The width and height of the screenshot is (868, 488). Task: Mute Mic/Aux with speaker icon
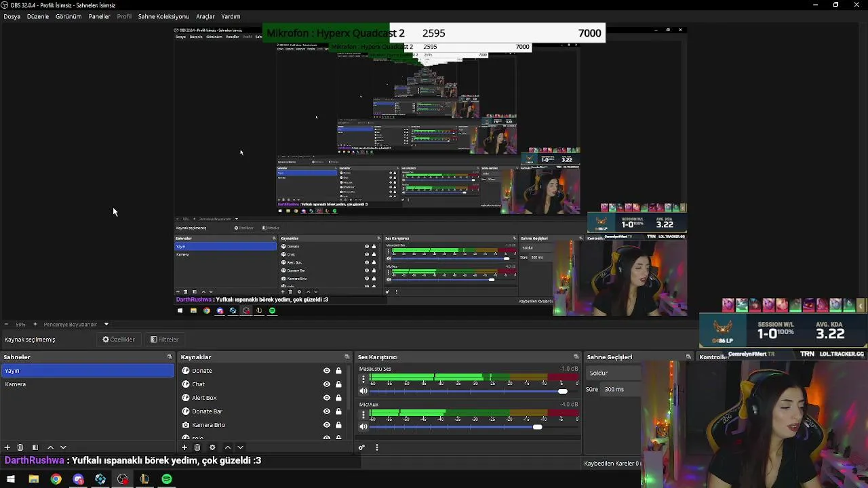363,426
